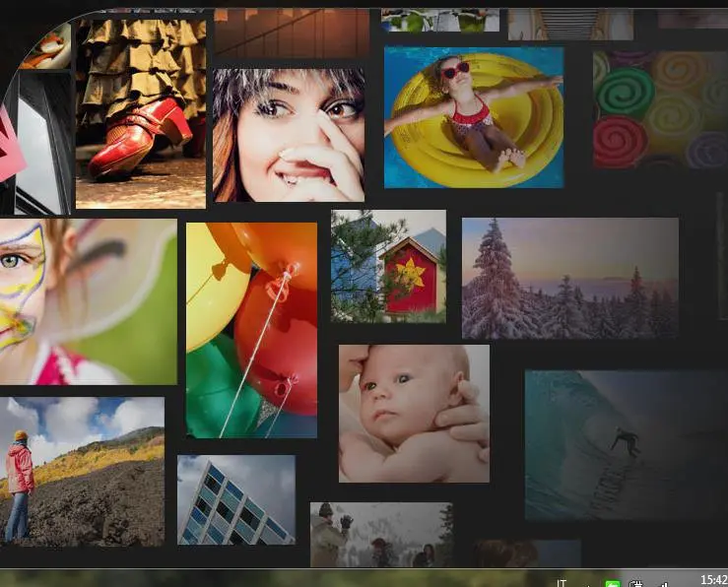Click the red barn with yellow star photo

click(x=388, y=266)
